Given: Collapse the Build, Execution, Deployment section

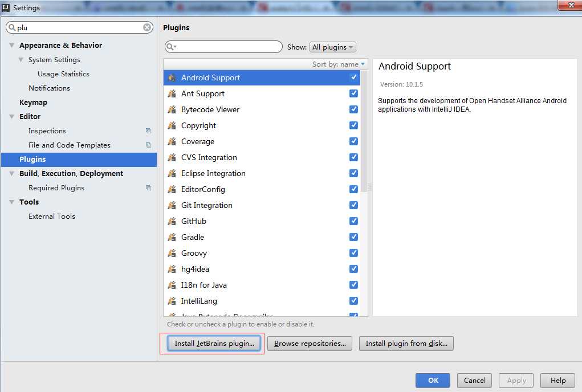Looking at the screenshot, I should click(x=12, y=174).
